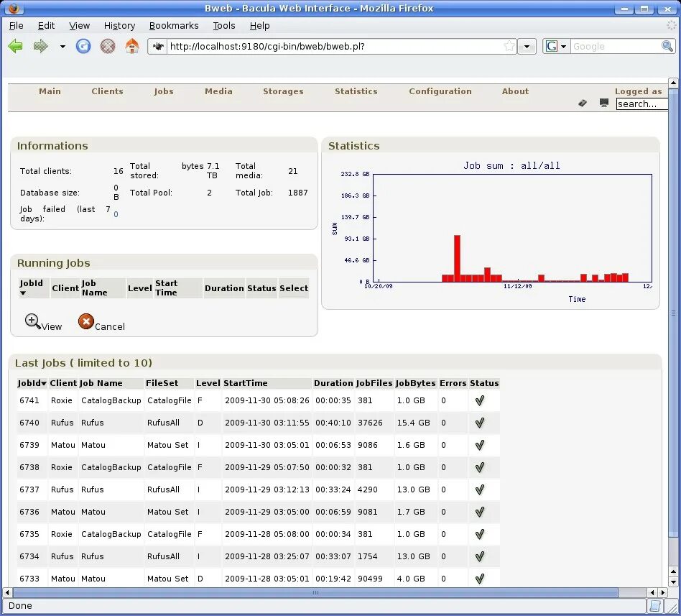The image size is (681, 616).
Task: Select the 90499 JobFiles value
Action: pyautogui.click(x=370, y=579)
